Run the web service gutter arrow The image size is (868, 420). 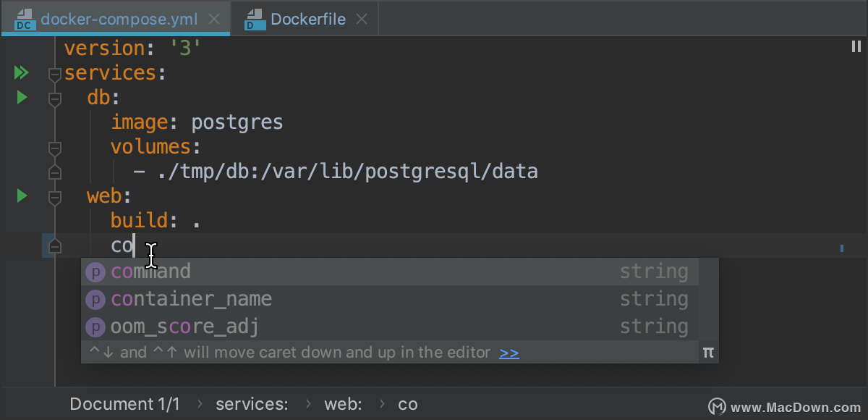pos(22,196)
